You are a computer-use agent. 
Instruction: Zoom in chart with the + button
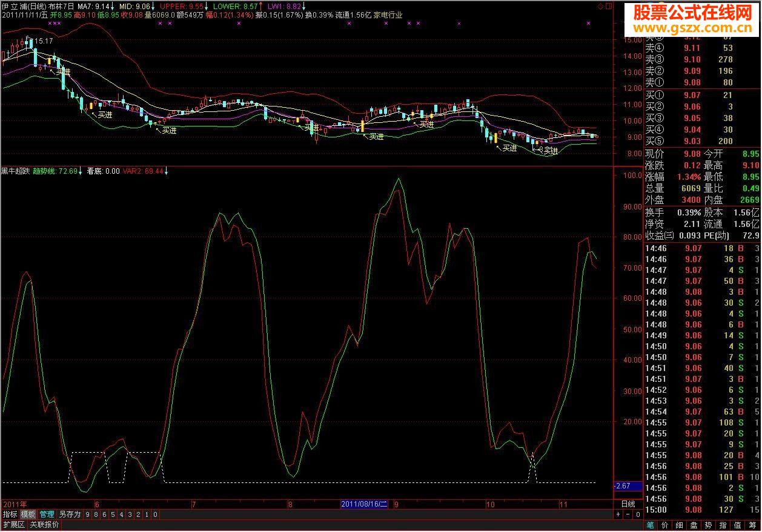[618, 514]
